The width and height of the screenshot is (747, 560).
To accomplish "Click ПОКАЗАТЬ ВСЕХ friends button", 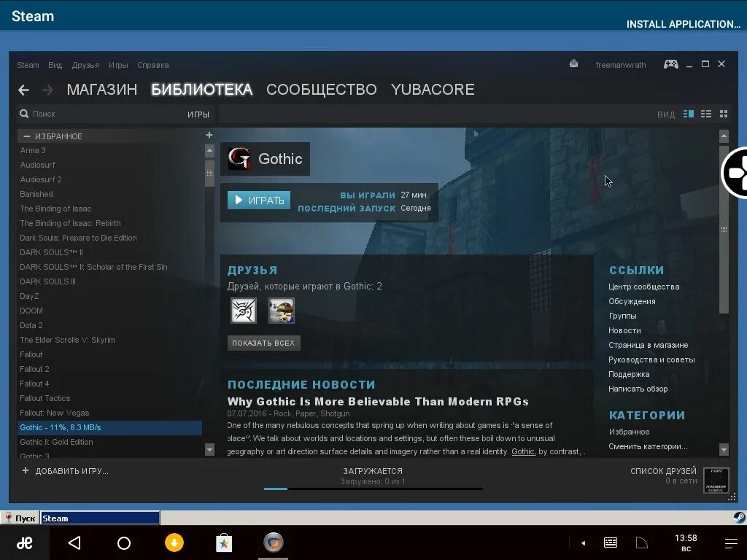I will point(263,343).
